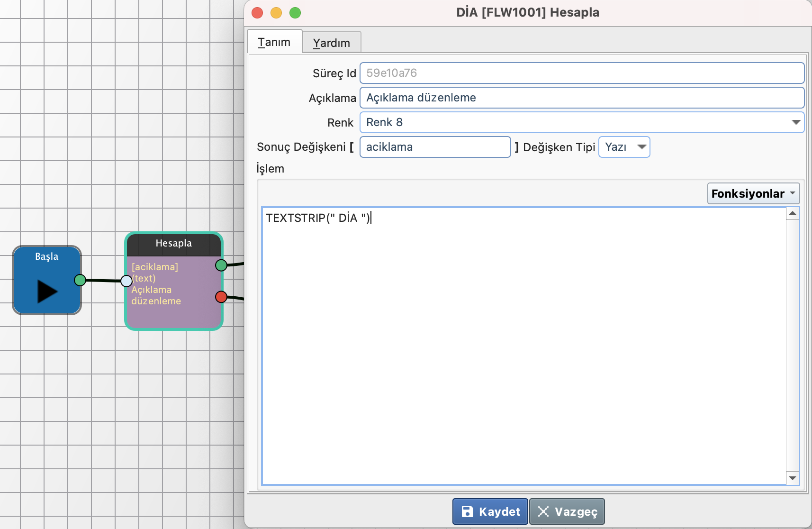
Task: Click the red error port on Hesapla node
Action: [221, 297]
